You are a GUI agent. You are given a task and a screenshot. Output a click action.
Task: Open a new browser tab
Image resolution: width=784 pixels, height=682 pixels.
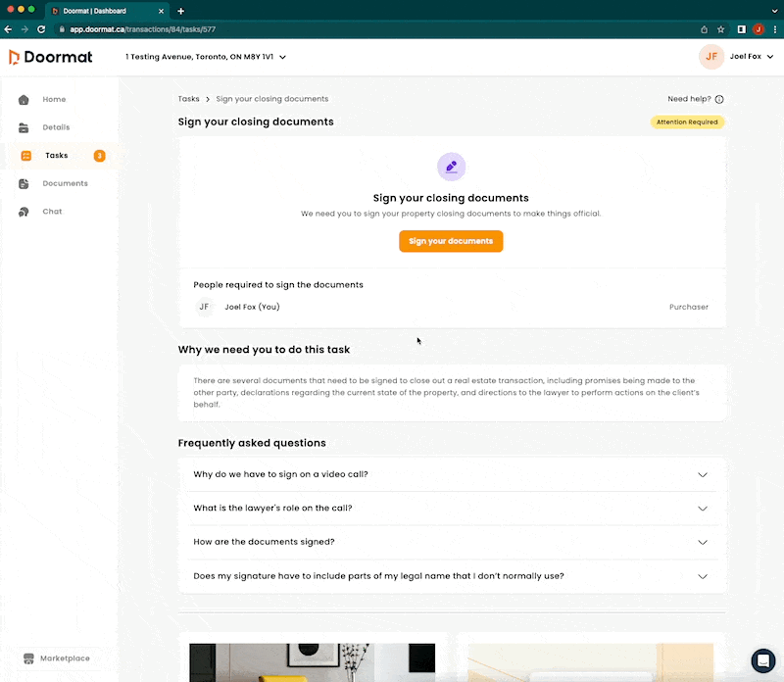tap(181, 11)
